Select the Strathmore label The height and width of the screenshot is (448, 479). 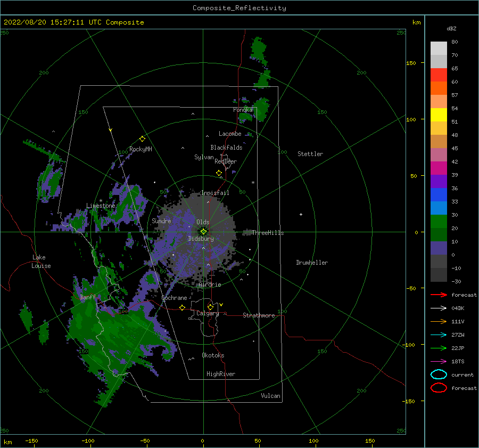tap(259, 315)
